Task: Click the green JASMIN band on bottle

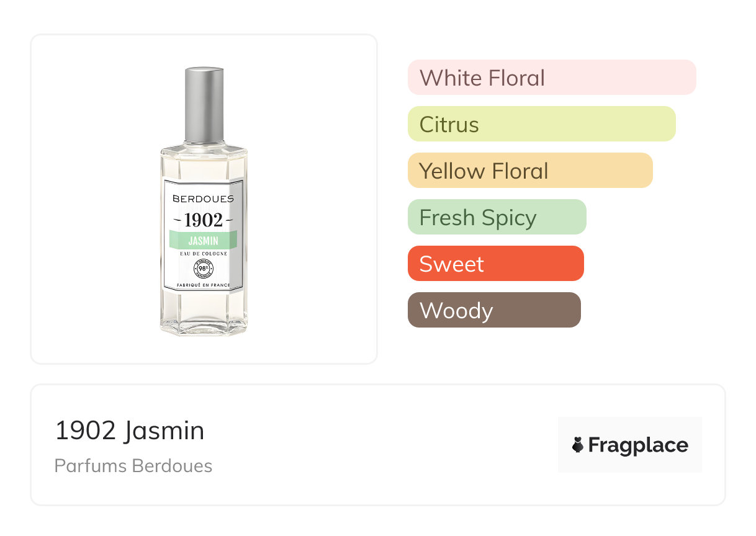Action: [204, 240]
